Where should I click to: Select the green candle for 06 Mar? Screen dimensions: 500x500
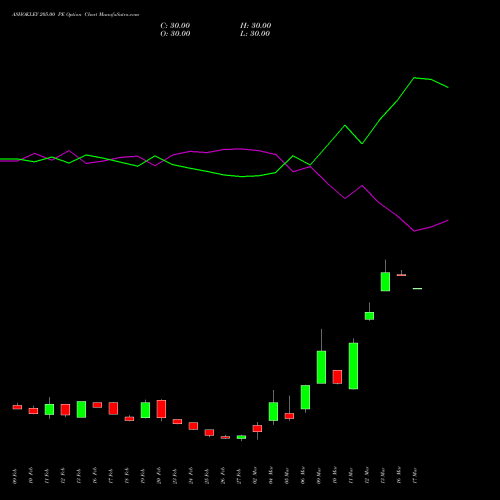pyautogui.click(x=305, y=397)
